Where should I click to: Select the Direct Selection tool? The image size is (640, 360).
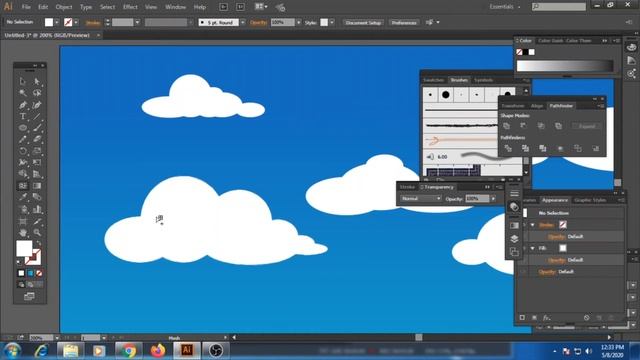click(x=37, y=81)
